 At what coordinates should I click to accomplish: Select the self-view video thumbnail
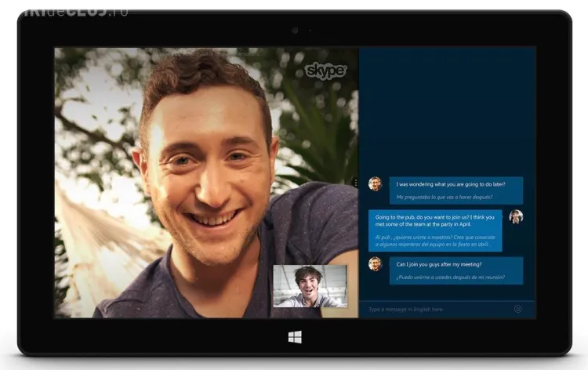[310, 286]
